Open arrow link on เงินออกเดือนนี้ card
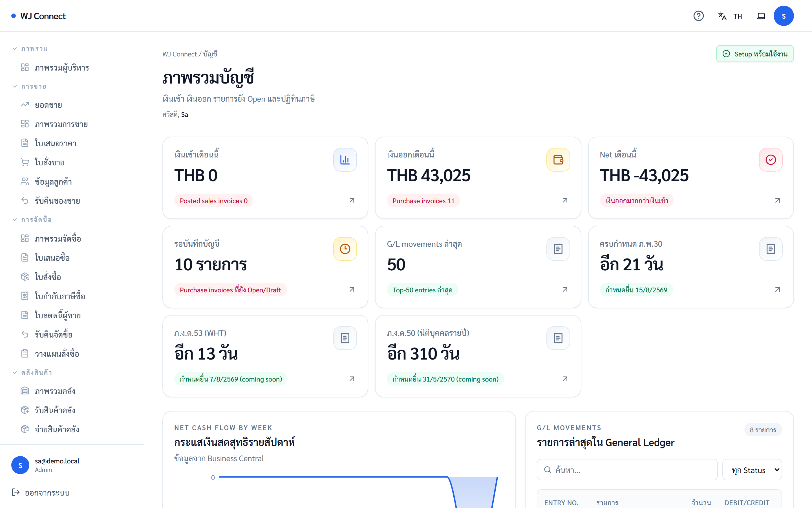812x508 pixels. 565,201
